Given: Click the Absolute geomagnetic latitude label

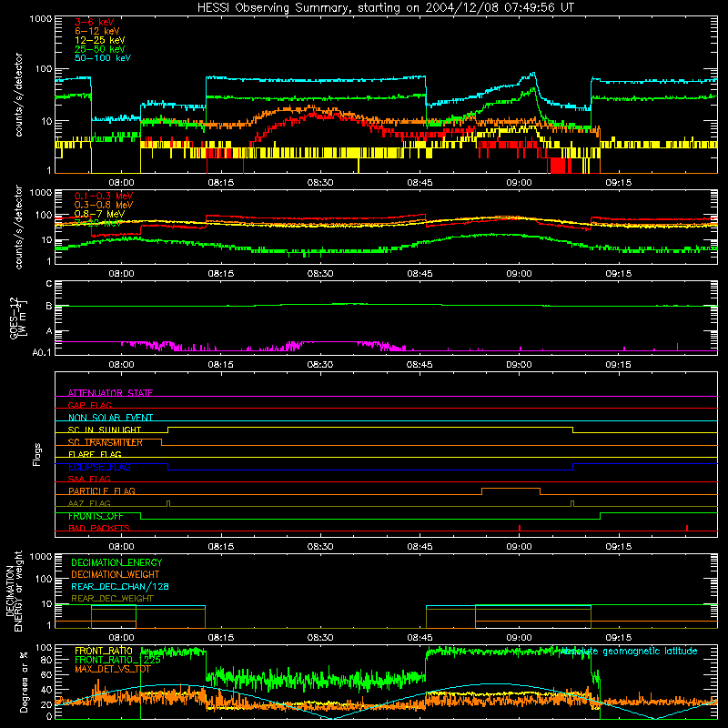Looking at the screenshot, I should 629,651.
